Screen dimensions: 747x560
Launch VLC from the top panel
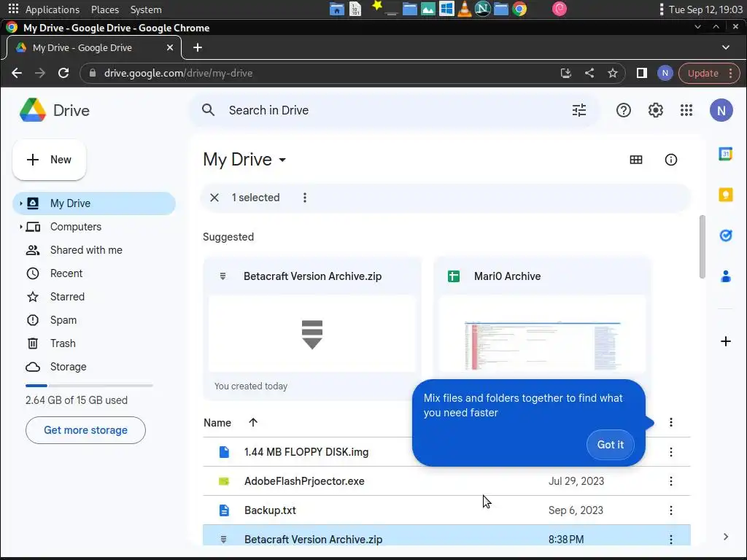click(464, 9)
